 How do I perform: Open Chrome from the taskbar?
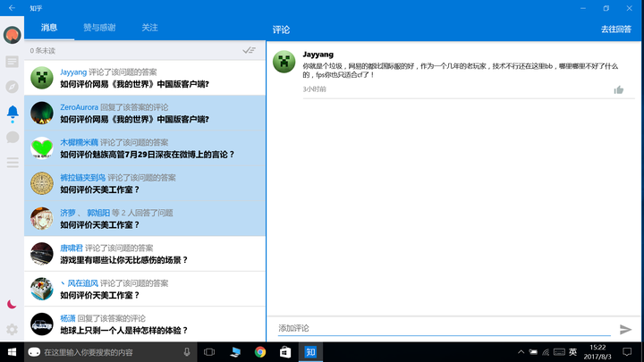click(x=260, y=352)
